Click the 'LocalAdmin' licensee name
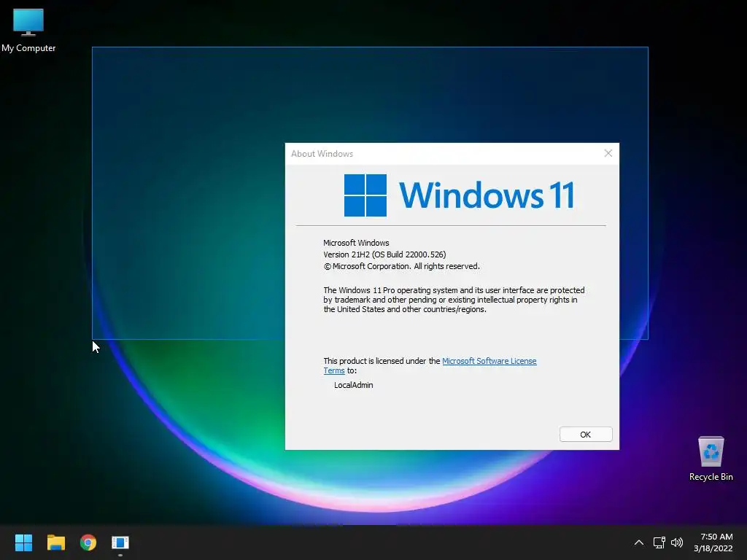The width and height of the screenshot is (747, 560). 354,385
